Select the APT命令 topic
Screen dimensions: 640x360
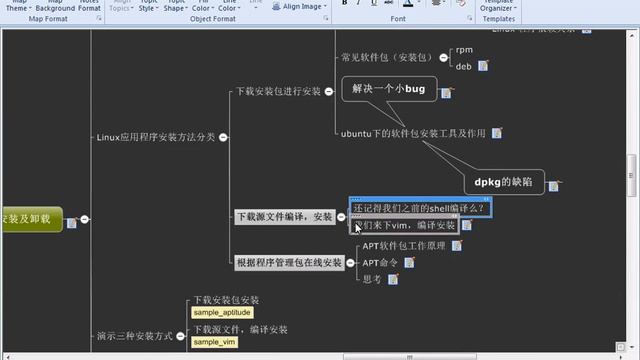tap(380, 263)
